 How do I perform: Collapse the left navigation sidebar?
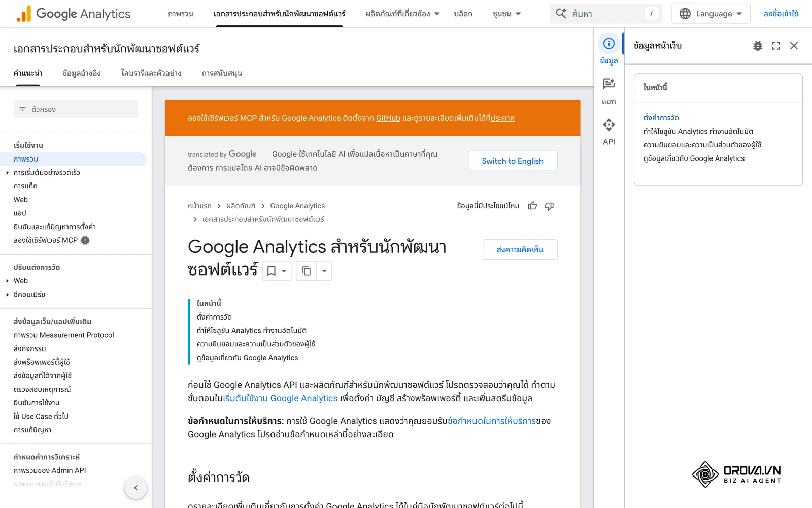click(x=136, y=488)
